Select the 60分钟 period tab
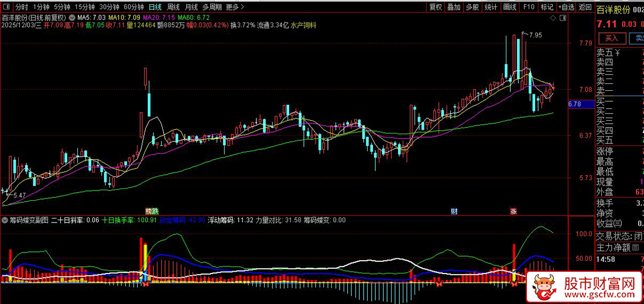This screenshot has width=644, height=304. 134,7
